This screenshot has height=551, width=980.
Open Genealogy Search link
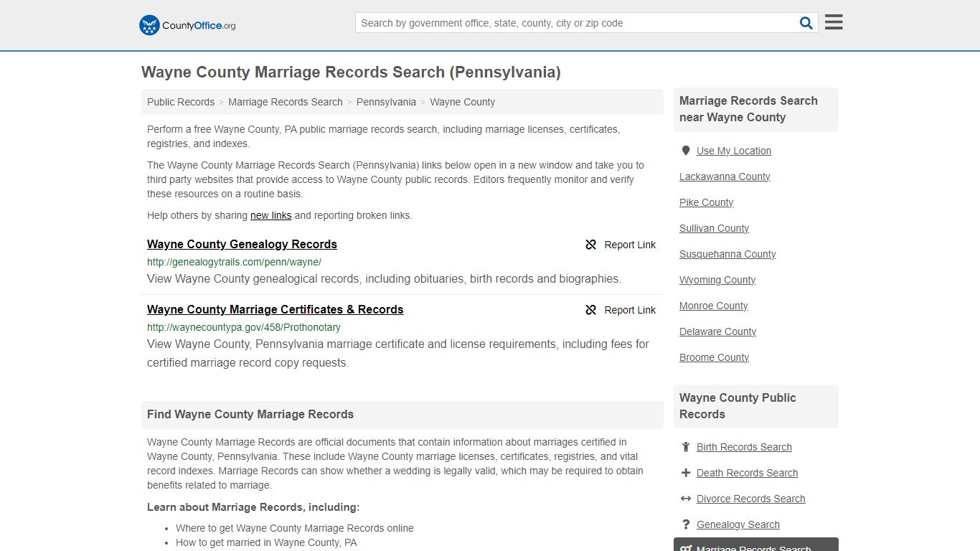(x=738, y=524)
